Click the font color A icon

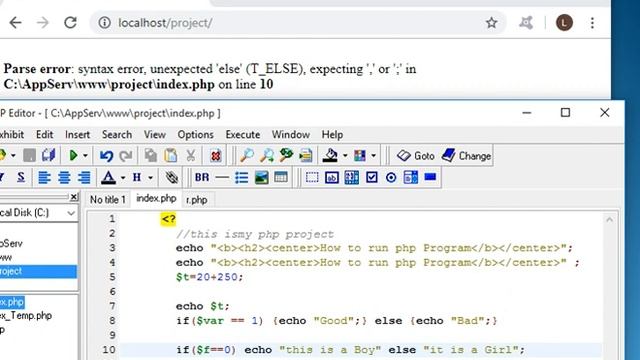tap(108, 177)
